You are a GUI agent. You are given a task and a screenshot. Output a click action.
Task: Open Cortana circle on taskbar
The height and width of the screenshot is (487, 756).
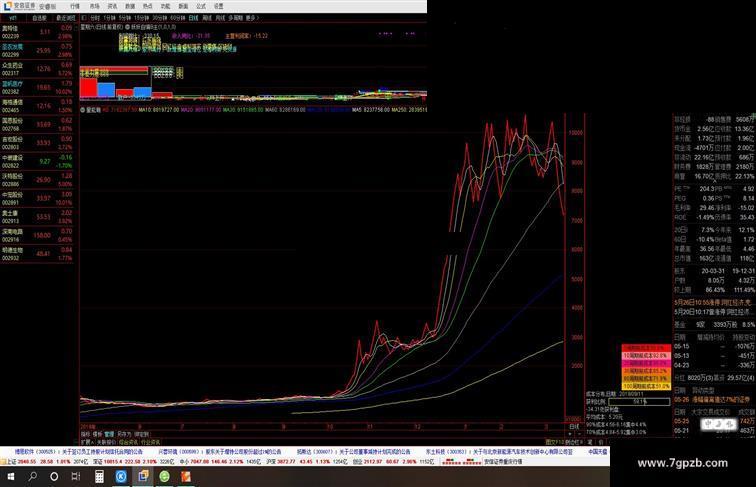click(x=54, y=476)
